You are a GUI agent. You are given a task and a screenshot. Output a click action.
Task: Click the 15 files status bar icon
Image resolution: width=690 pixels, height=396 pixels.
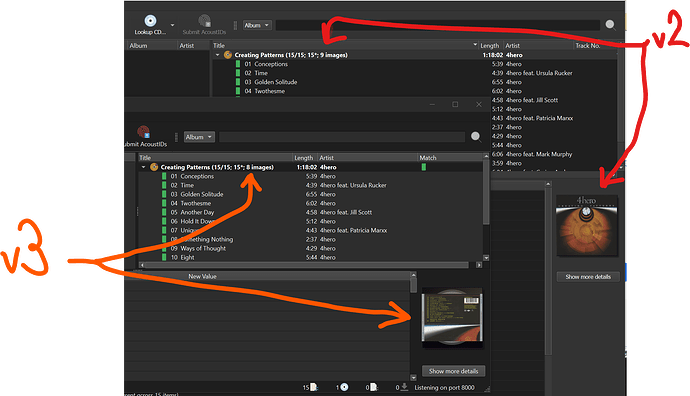pyautogui.click(x=314, y=387)
